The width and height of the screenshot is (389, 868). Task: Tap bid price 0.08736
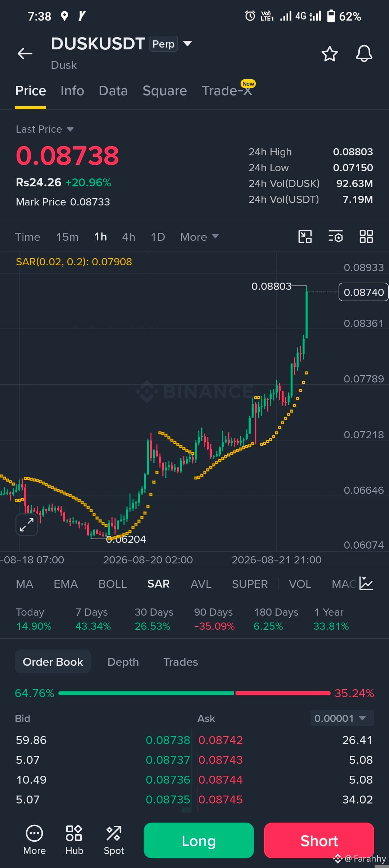tap(167, 780)
